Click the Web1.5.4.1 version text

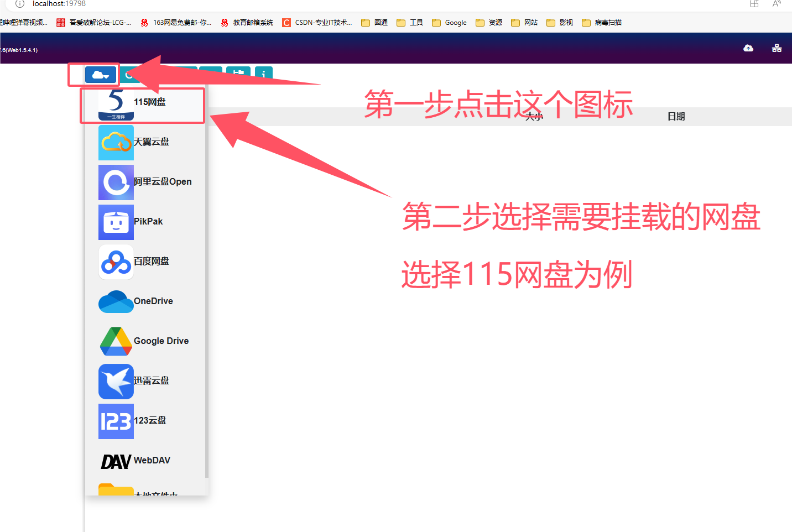[x=19, y=50]
